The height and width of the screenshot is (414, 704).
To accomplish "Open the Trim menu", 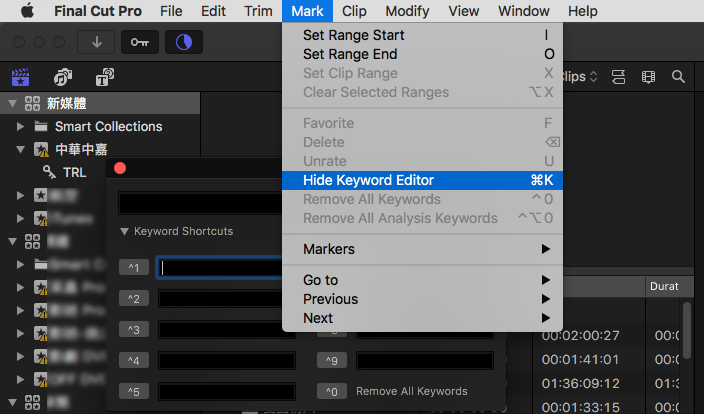I will (x=258, y=11).
